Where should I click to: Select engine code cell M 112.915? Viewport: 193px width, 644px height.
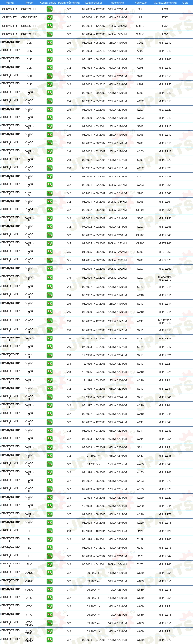[x=165, y=127]
